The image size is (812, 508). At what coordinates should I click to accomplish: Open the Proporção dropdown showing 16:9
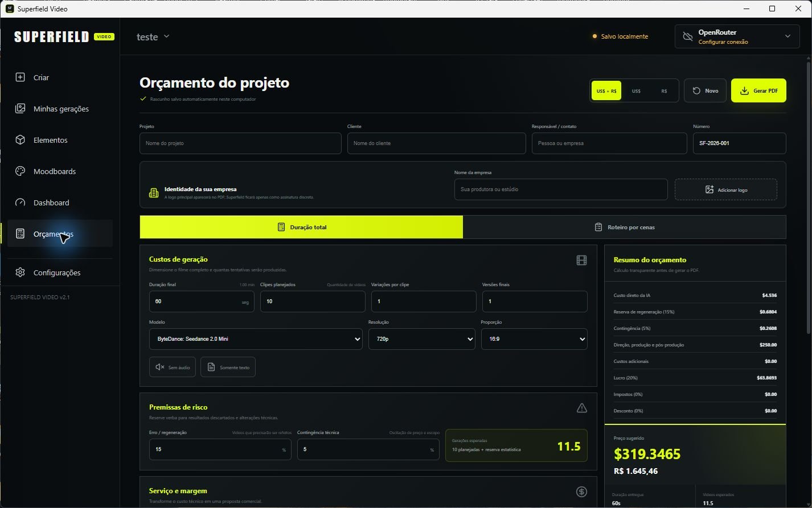[x=534, y=339]
